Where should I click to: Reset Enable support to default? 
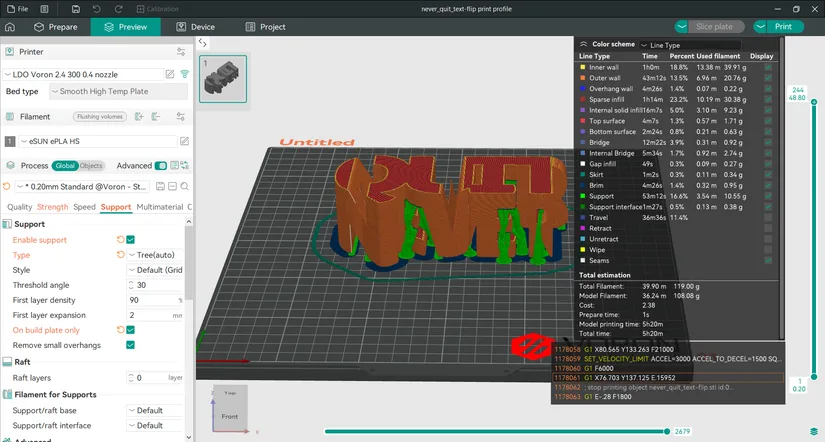pyautogui.click(x=120, y=240)
